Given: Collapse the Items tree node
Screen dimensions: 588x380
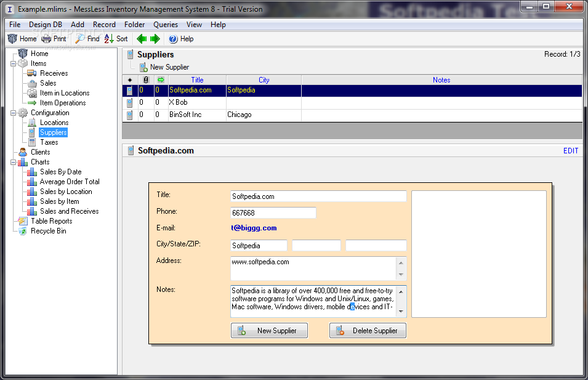Looking at the screenshot, I should (13, 64).
